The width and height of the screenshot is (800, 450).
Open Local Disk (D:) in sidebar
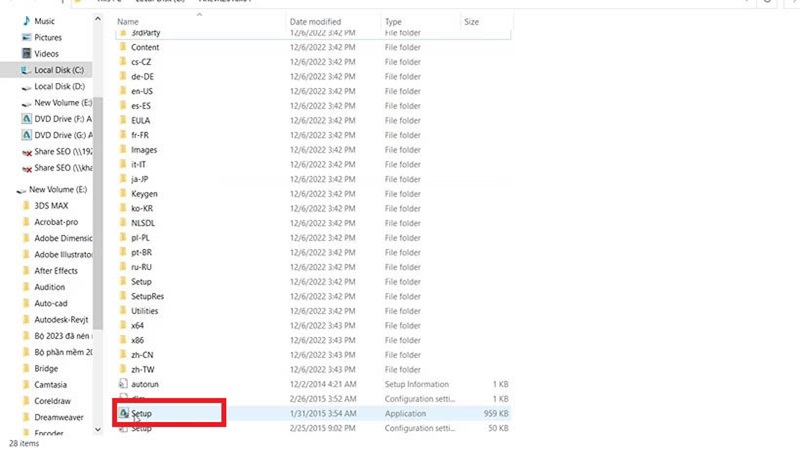(59, 87)
